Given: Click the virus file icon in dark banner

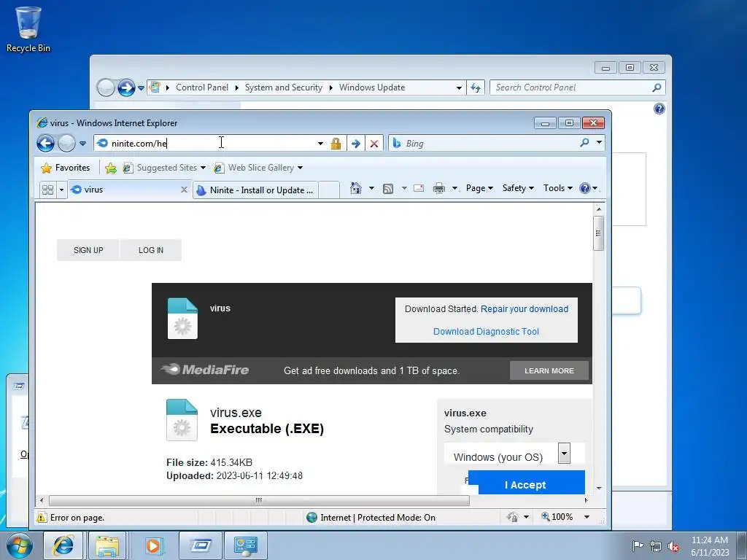Looking at the screenshot, I should (x=182, y=319).
